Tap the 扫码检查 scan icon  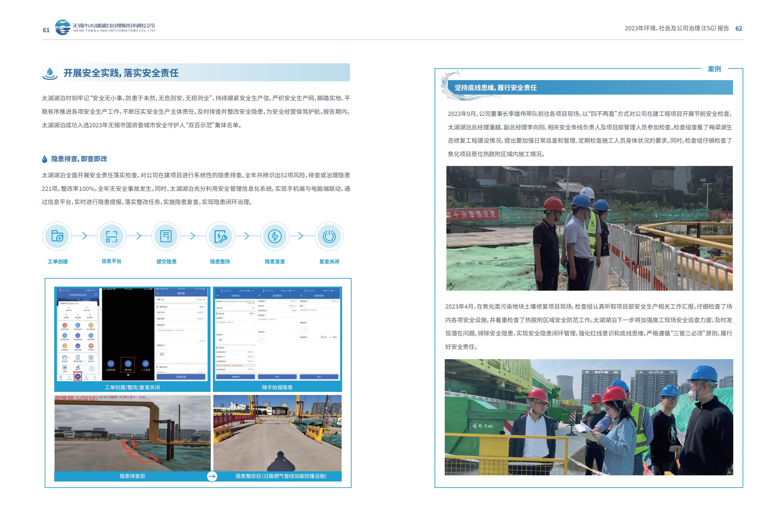111,364
